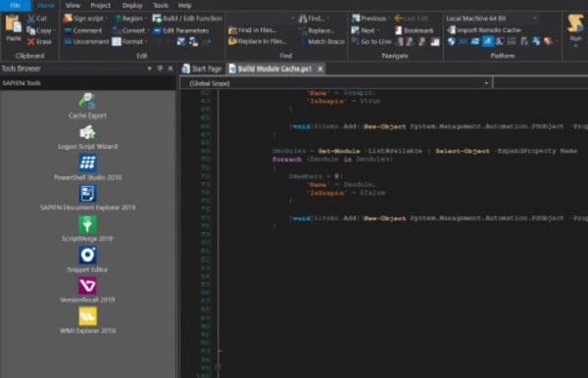
Task: Click Go to Line
Action: click(x=371, y=41)
